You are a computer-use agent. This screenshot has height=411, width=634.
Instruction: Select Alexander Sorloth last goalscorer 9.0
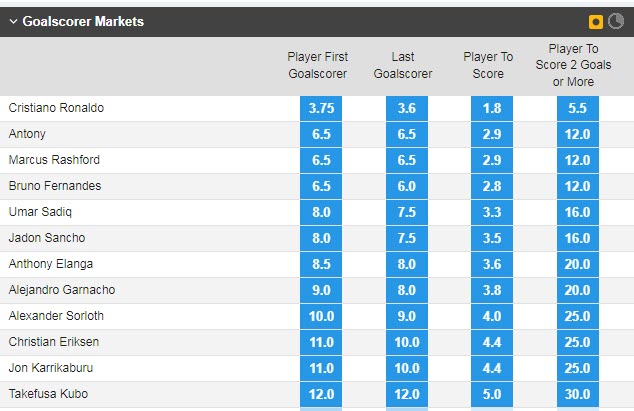[407, 316]
